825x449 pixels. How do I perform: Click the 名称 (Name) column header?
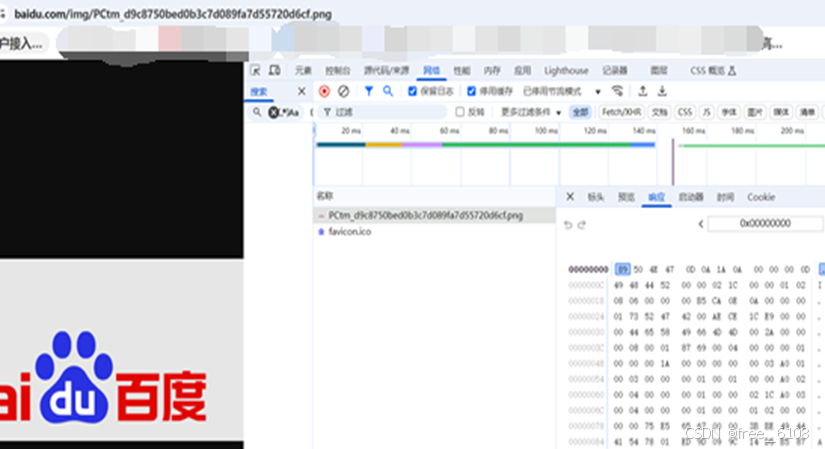(x=325, y=196)
